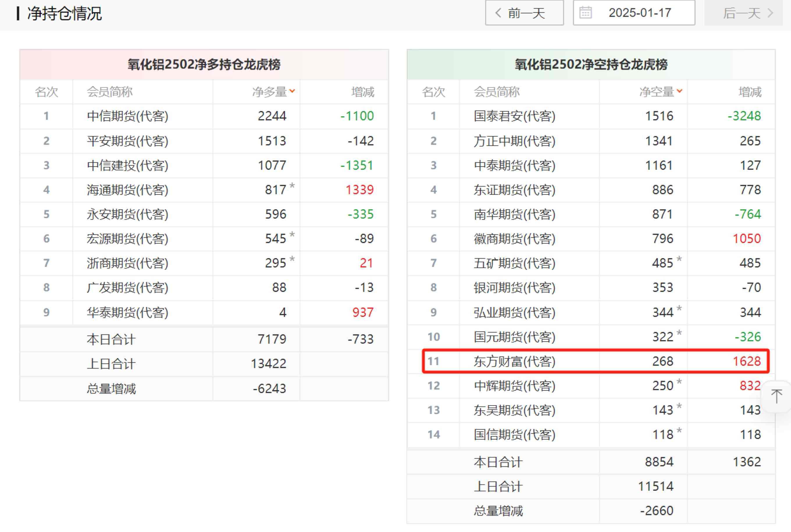
Task: Click the 增减 header in net long table
Action: [362, 92]
